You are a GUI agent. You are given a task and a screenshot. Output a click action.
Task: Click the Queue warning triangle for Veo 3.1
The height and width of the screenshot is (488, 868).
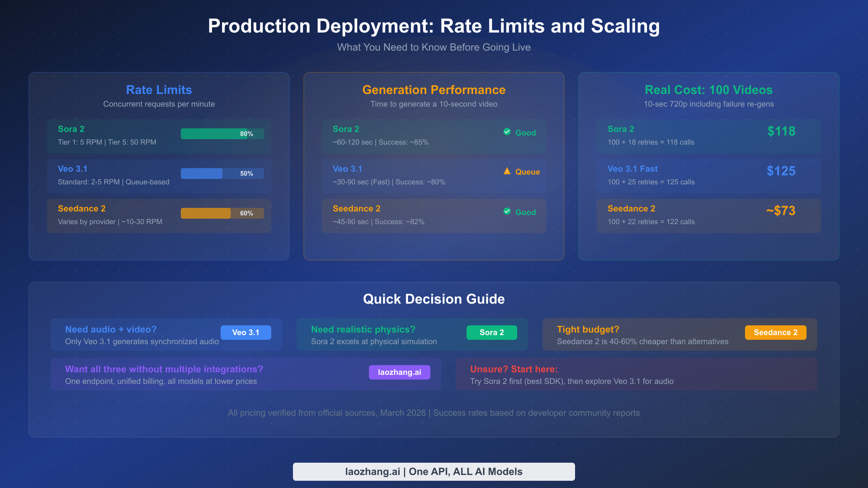click(x=507, y=171)
